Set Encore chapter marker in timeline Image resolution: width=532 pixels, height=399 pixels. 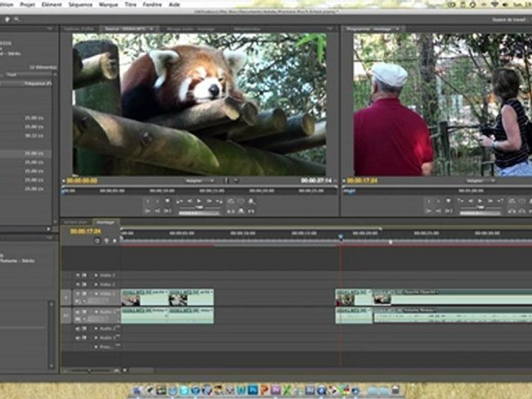point(106,241)
